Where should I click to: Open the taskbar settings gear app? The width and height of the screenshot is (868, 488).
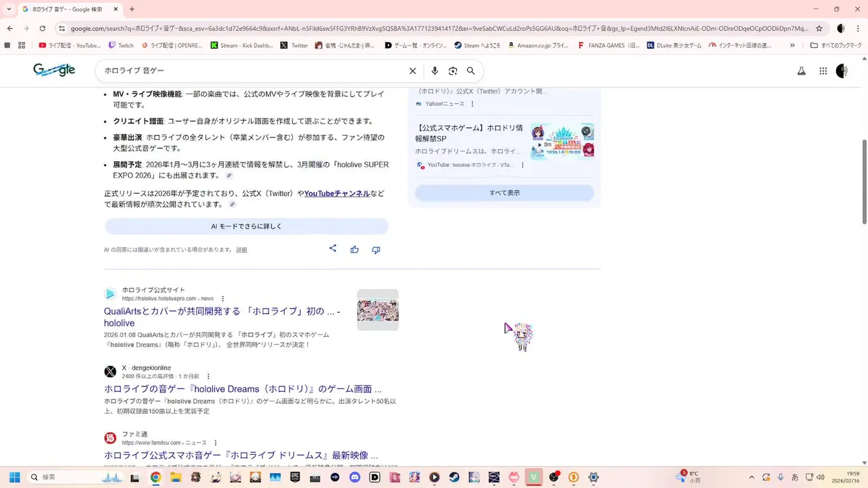[x=593, y=477]
